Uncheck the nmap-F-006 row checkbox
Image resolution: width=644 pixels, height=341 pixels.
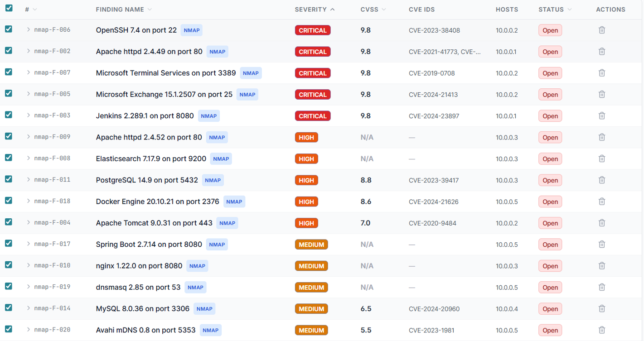[9, 29]
